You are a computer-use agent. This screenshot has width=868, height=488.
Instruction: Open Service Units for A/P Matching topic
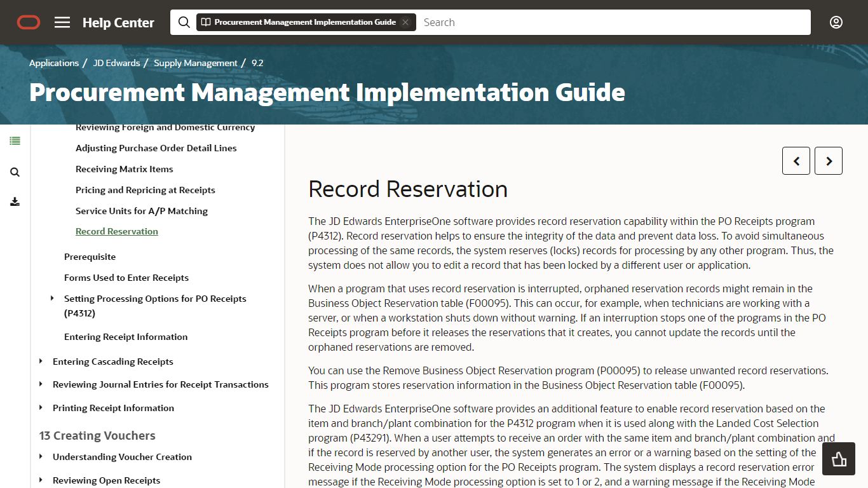coord(142,211)
